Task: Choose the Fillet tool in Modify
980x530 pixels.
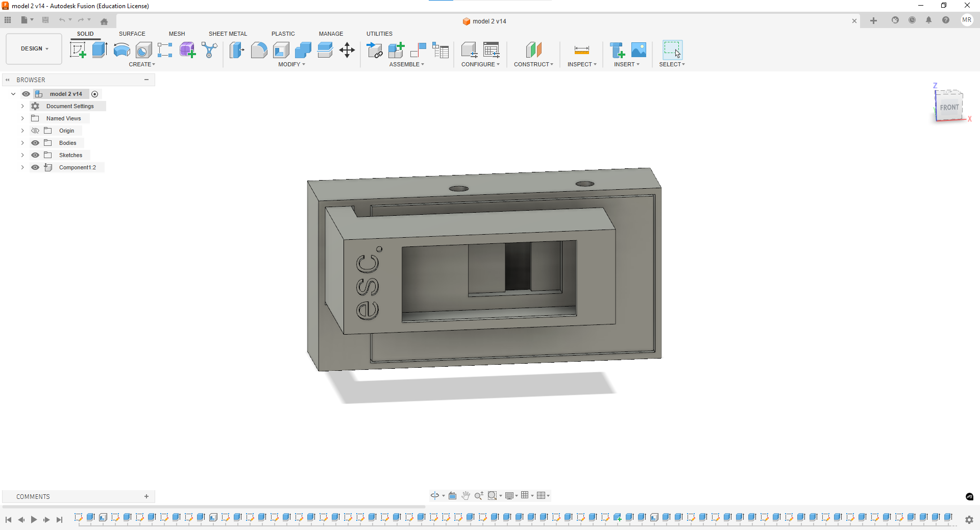Action: pyautogui.click(x=259, y=50)
